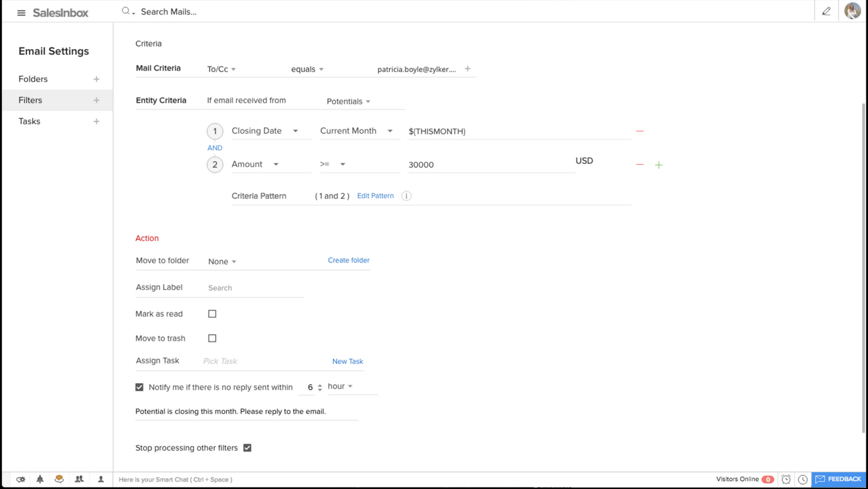The width and height of the screenshot is (868, 489).
Task: Open the Smart Chat bubble icon
Action: point(59,479)
